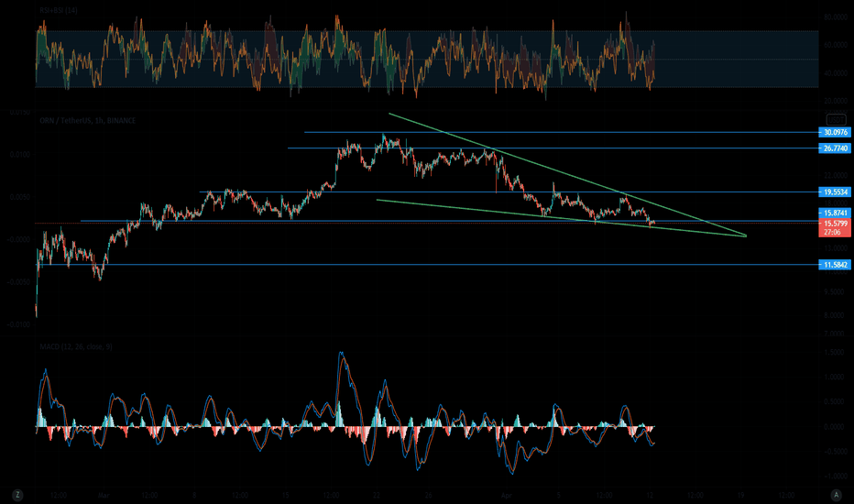Click the Apr label on time axis
This screenshot has height=504, width=854.
(507, 495)
